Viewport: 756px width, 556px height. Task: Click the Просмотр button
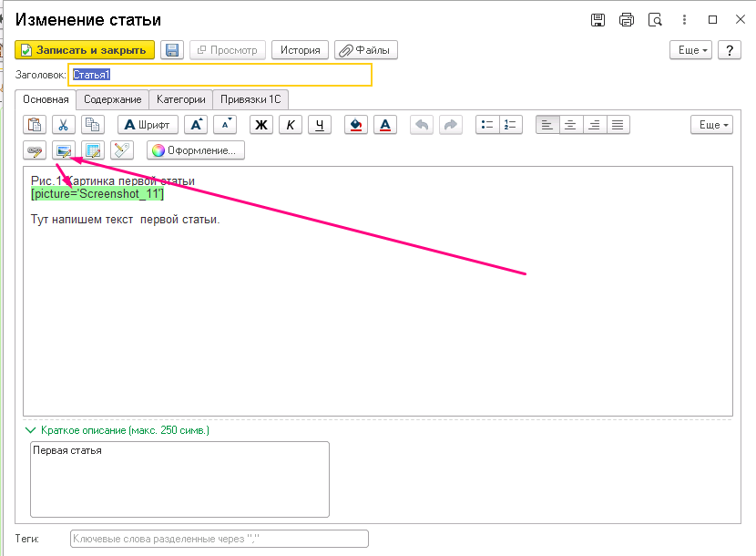[228, 50]
